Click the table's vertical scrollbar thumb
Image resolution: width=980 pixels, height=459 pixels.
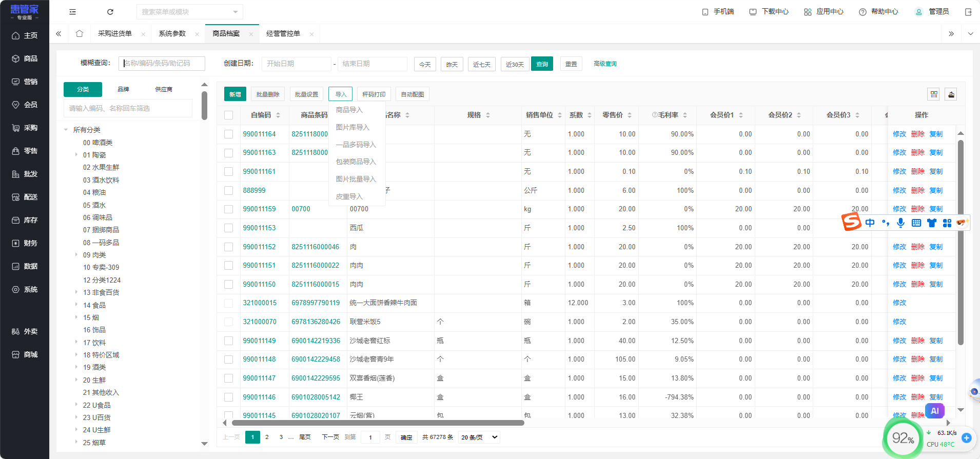tap(961, 242)
